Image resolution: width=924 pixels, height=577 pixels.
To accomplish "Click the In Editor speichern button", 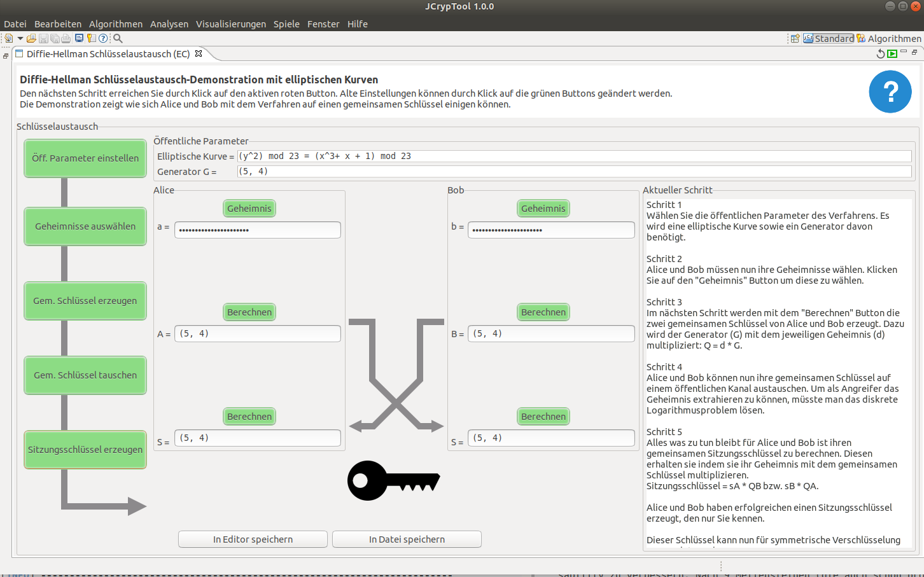I will coord(253,539).
